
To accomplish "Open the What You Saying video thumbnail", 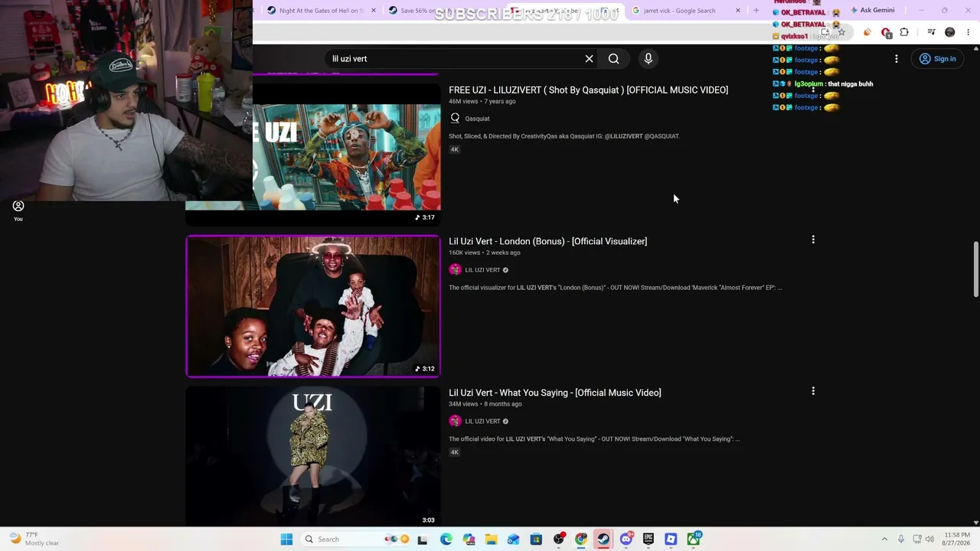I will tap(313, 457).
